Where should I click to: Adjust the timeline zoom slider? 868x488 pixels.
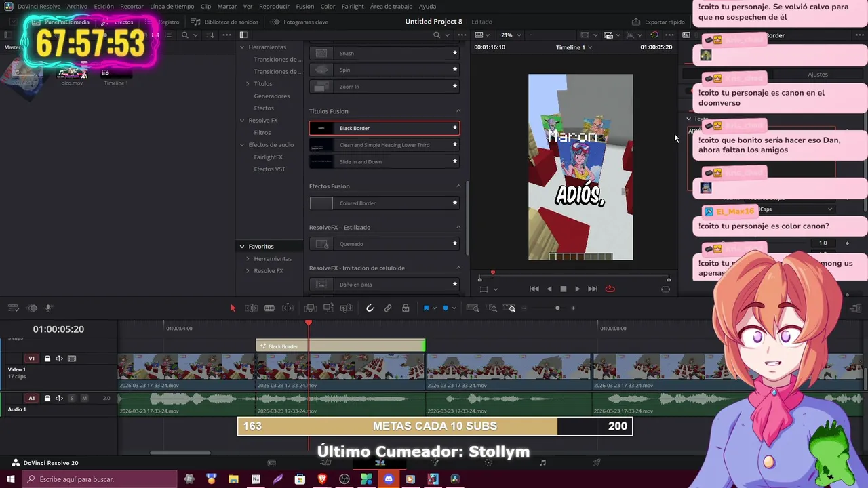[x=557, y=308]
